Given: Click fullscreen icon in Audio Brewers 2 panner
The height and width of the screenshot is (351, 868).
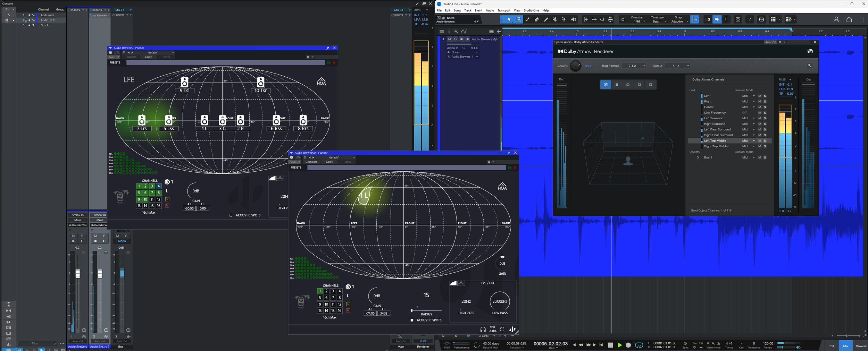Looking at the screenshot, I should 502,329.
